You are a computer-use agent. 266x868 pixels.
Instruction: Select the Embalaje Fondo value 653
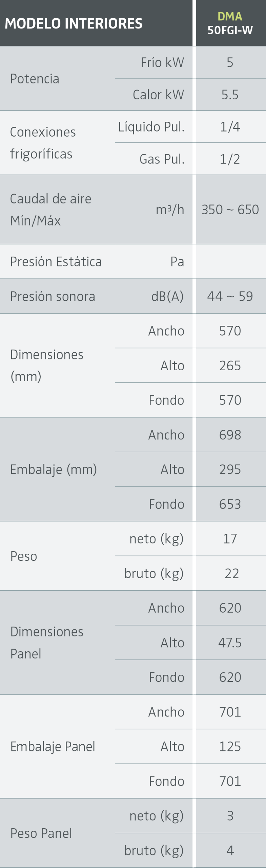[x=230, y=504]
